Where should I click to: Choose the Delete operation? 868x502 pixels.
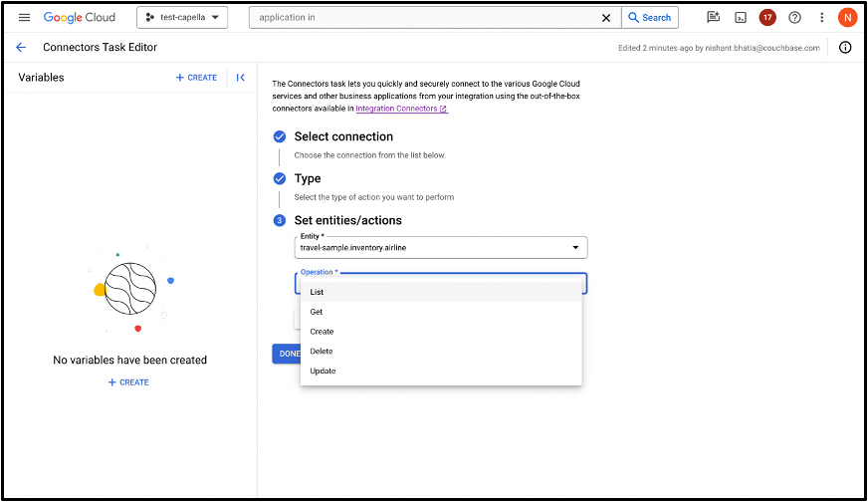click(x=441, y=352)
